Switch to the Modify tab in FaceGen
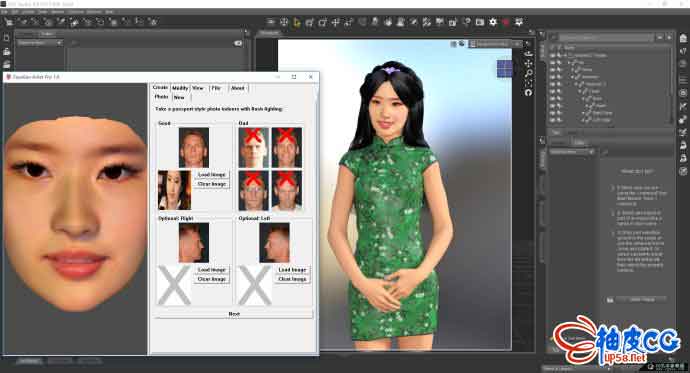This screenshot has width=690, height=373. point(180,88)
